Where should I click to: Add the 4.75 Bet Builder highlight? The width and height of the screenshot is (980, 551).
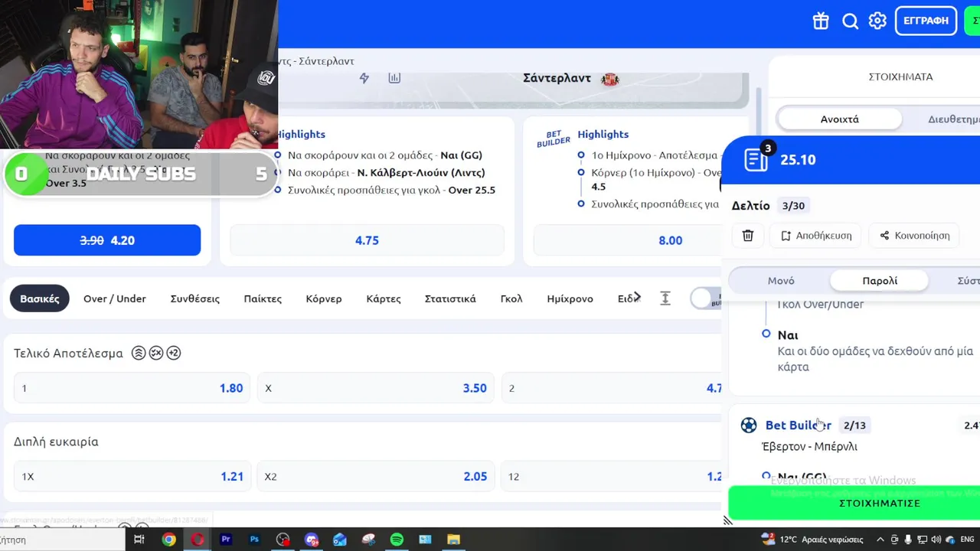367,240
